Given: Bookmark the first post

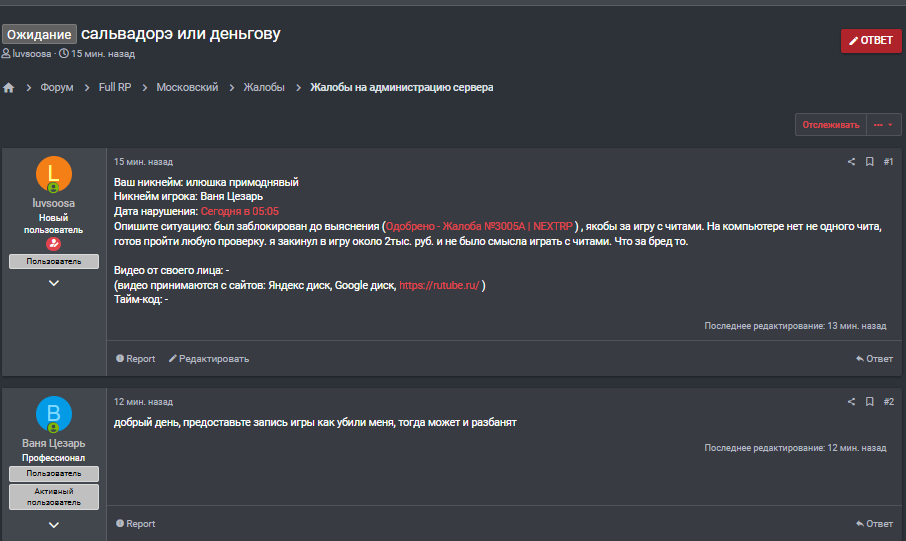Looking at the screenshot, I should click(x=870, y=162).
